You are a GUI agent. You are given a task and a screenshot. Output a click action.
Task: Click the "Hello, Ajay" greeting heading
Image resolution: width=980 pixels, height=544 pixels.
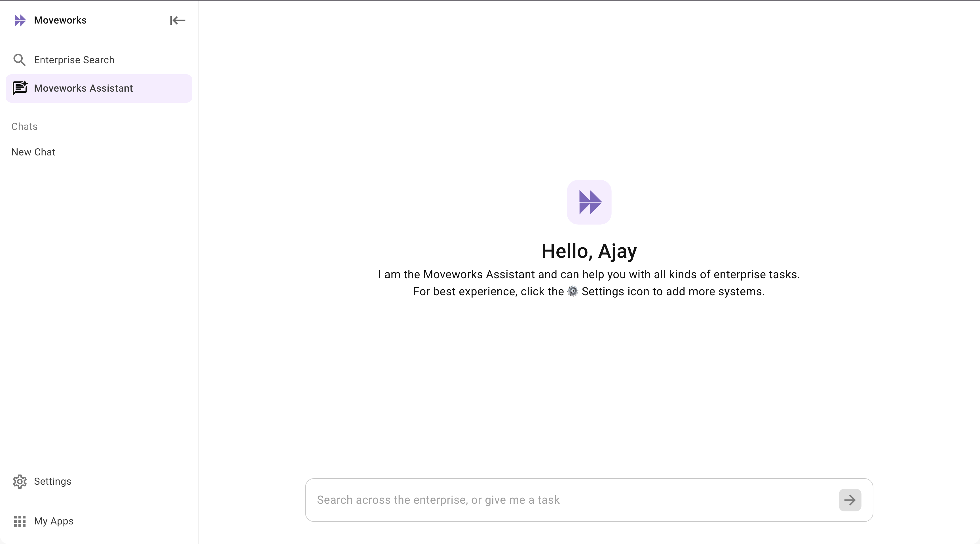(589, 251)
